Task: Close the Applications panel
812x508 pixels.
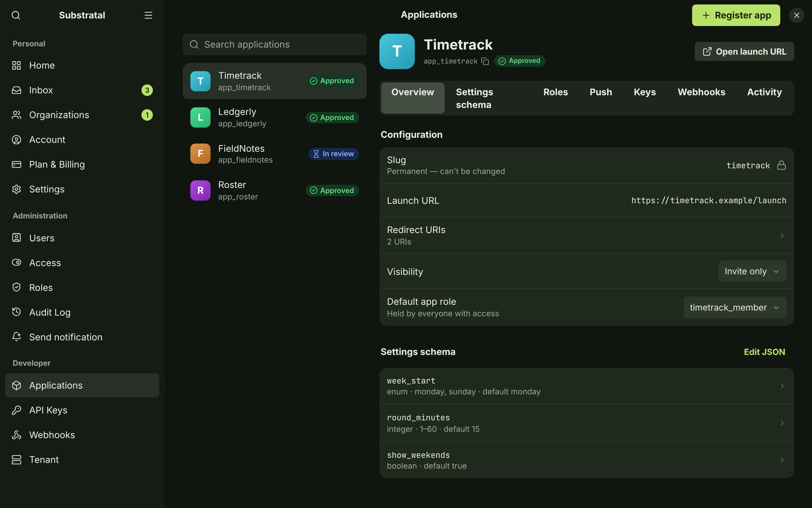Action: point(796,15)
